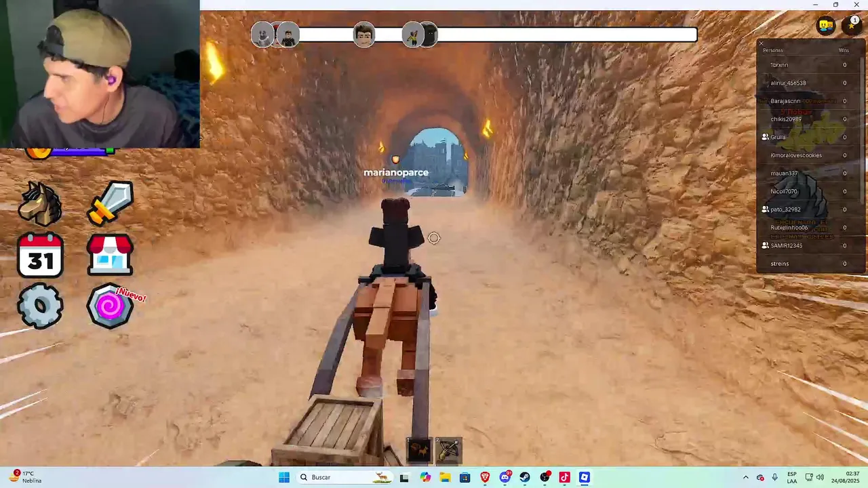
Task: Click the friend icon beside pato_32982
Action: pyautogui.click(x=765, y=209)
